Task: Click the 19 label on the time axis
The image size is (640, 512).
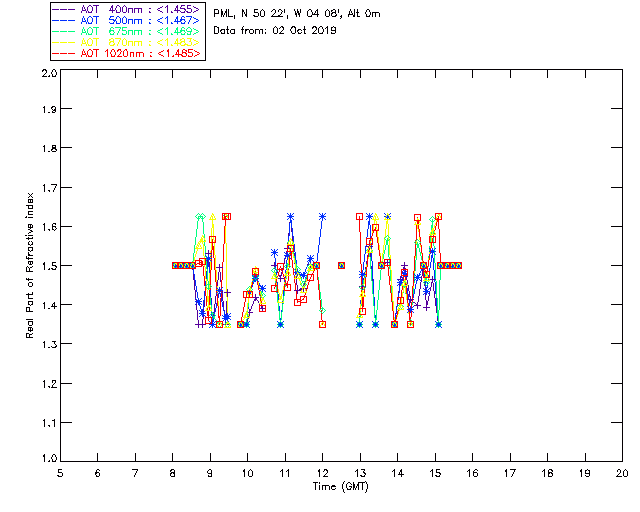Action: [x=585, y=473]
